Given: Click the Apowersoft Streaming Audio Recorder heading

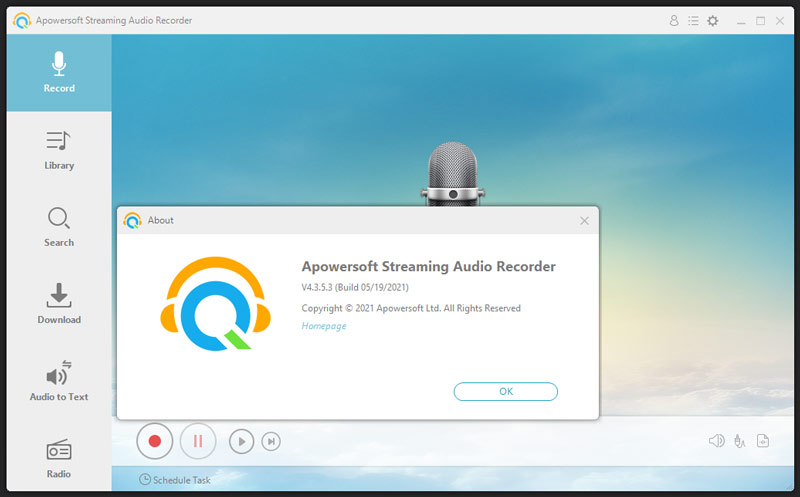Looking at the screenshot, I should pyautogui.click(x=428, y=266).
